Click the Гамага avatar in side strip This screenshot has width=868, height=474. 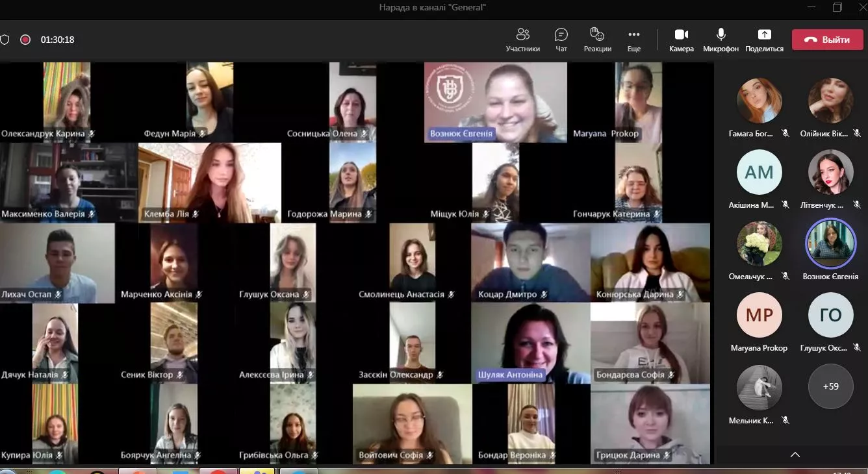pyautogui.click(x=759, y=101)
